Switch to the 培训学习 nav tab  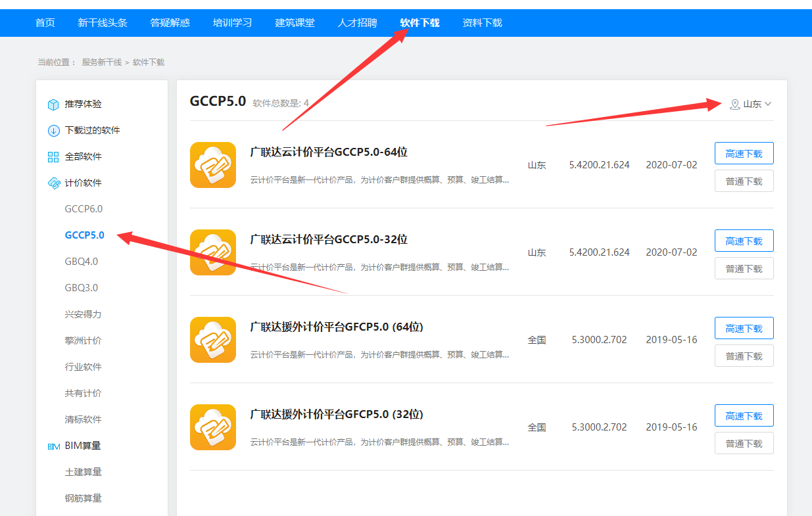coord(232,23)
